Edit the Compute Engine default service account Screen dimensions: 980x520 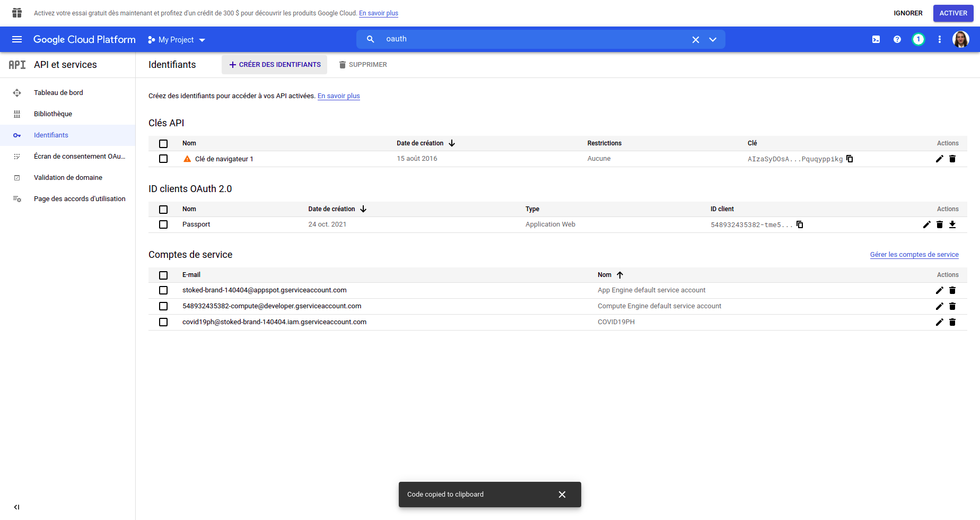point(940,306)
